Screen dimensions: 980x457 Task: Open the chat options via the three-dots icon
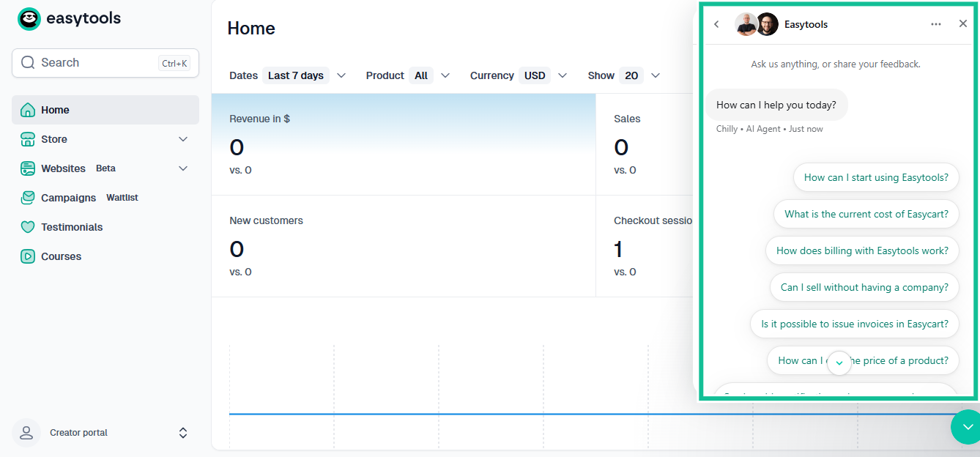point(935,23)
